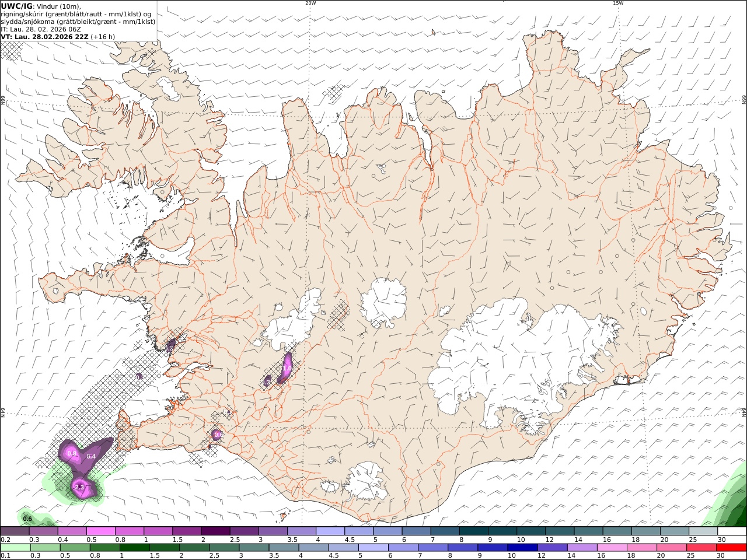Click the 'slydda/snjókoma' legend description line
Image resolution: width=747 pixels, height=560 pixels.
coord(78,21)
